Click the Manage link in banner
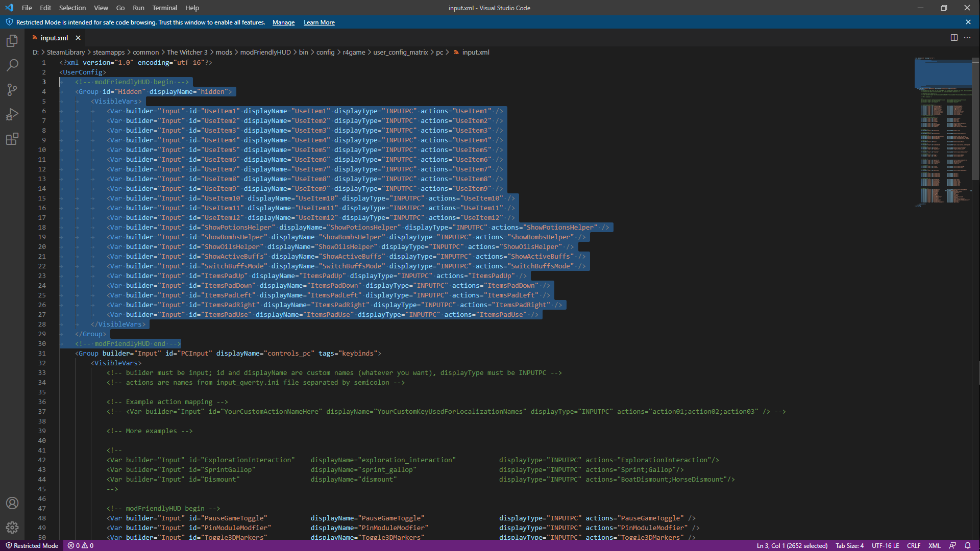The height and width of the screenshot is (551, 980). pyautogui.click(x=283, y=22)
